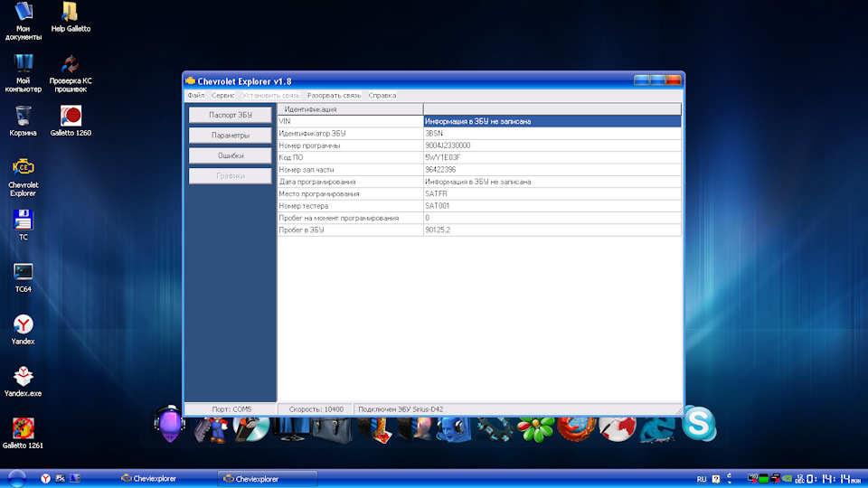Open the red-white globe dock icon
Image resolution: width=868 pixels, height=488 pixels.
(618, 429)
